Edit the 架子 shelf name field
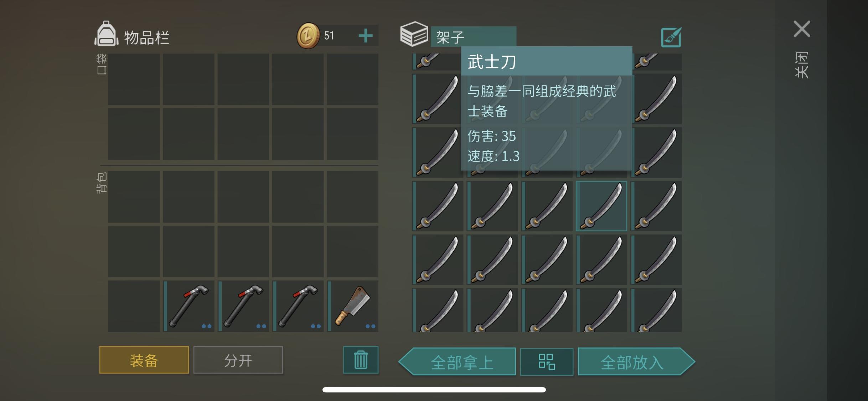The height and width of the screenshot is (401, 868). (474, 37)
